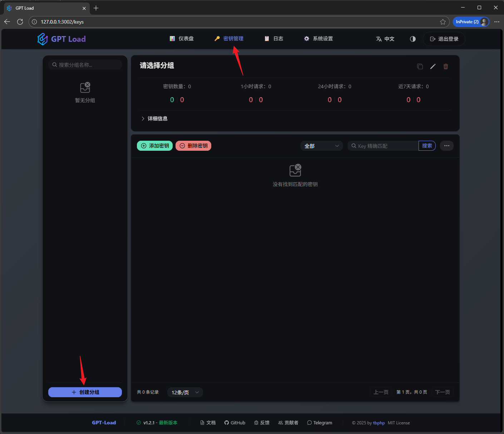504x434 pixels.
Task: Open the three-dots more options menu
Action: pos(447,146)
